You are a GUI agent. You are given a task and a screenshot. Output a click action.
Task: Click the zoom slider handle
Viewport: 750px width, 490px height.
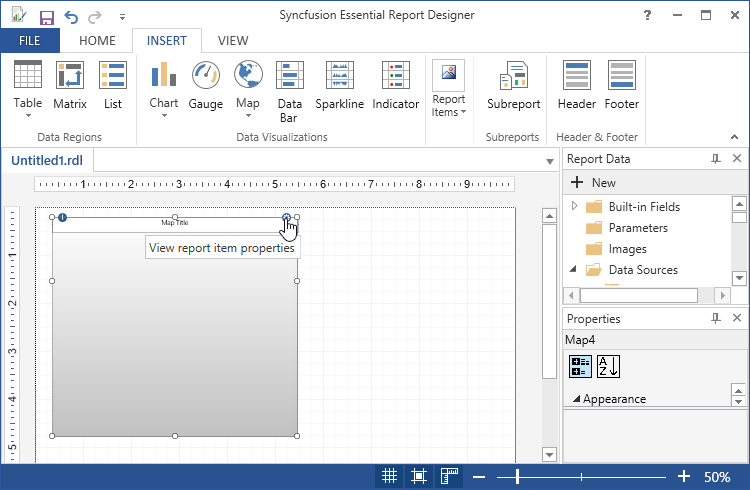click(518, 477)
